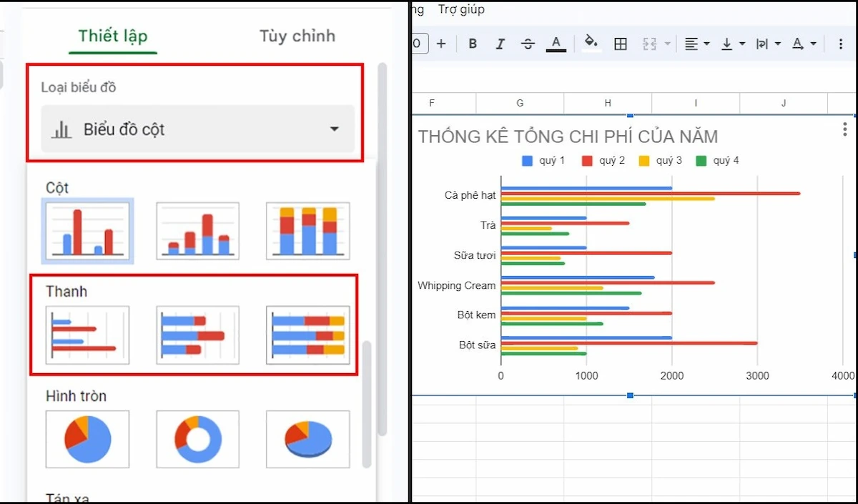Select the stacked column chart thumbnail
Screen dimensions: 858x504
point(198,231)
